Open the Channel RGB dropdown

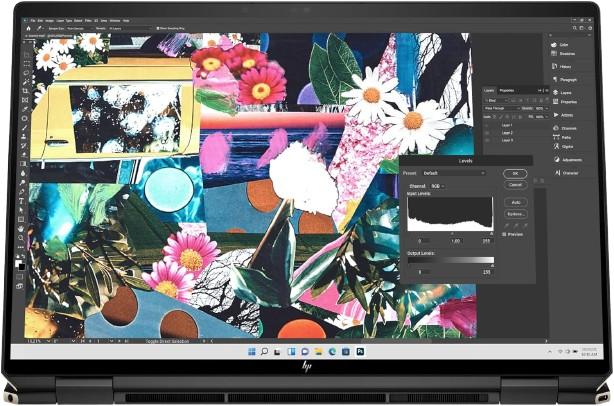(437, 186)
